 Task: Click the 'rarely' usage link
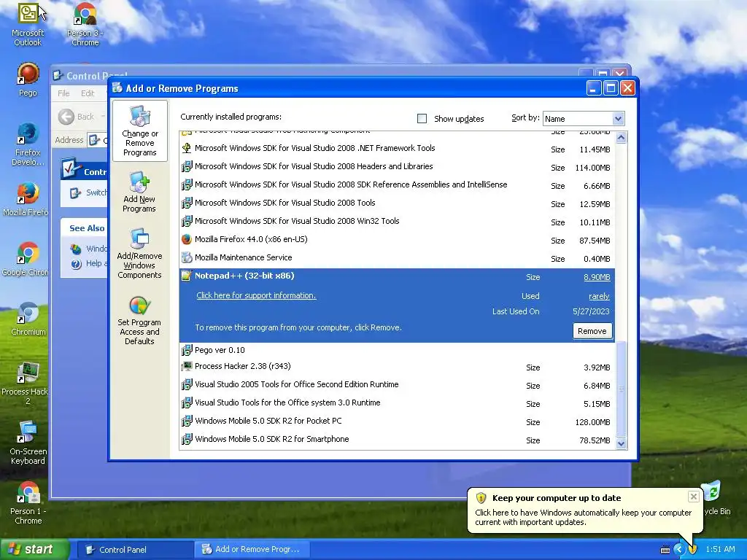click(x=600, y=296)
